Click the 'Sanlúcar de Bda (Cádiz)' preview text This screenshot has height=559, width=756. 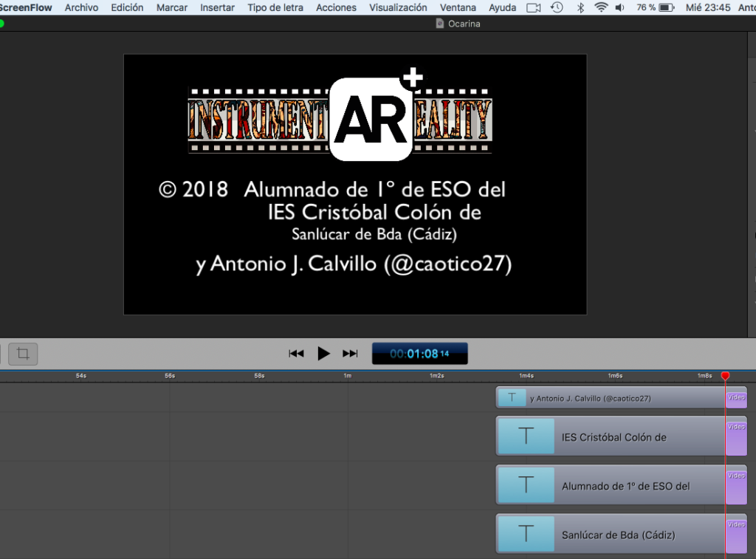click(374, 234)
